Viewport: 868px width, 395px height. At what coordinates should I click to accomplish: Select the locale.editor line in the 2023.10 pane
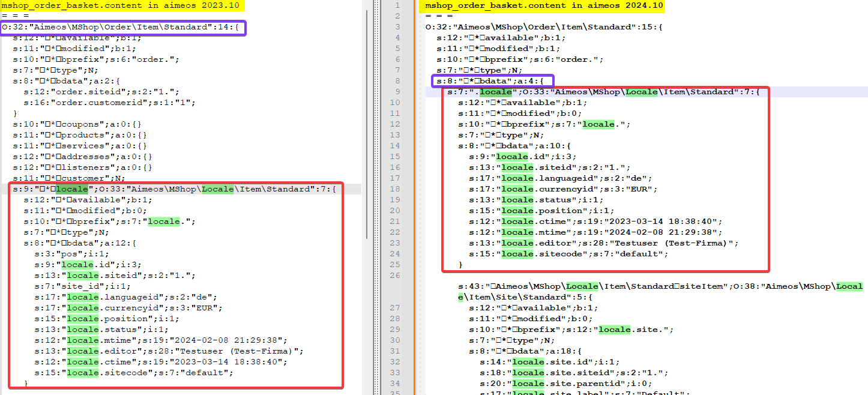[169, 351]
